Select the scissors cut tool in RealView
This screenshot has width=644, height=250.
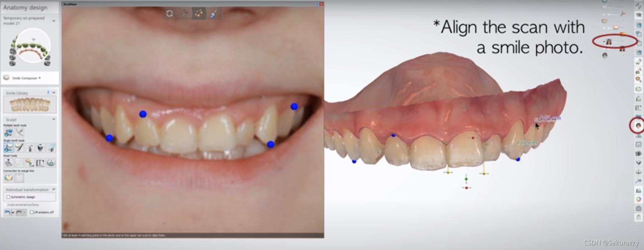pyautogui.click(x=184, y=13)
